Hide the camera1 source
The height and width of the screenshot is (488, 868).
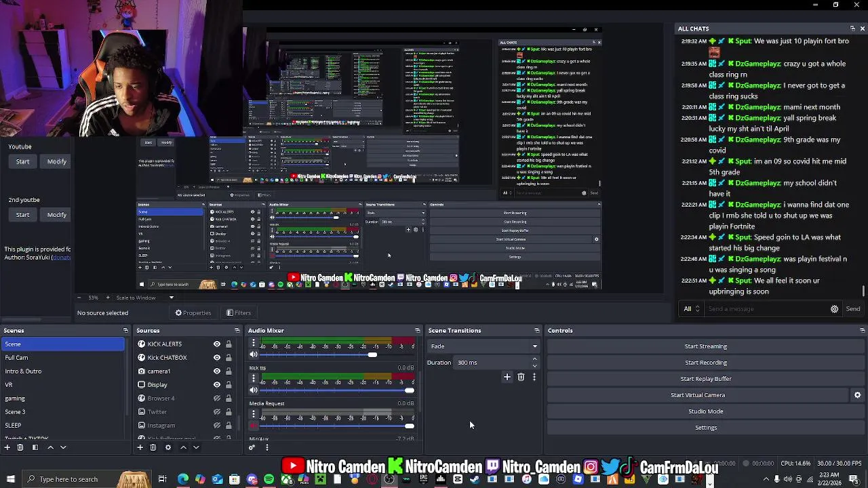point(217,371)
